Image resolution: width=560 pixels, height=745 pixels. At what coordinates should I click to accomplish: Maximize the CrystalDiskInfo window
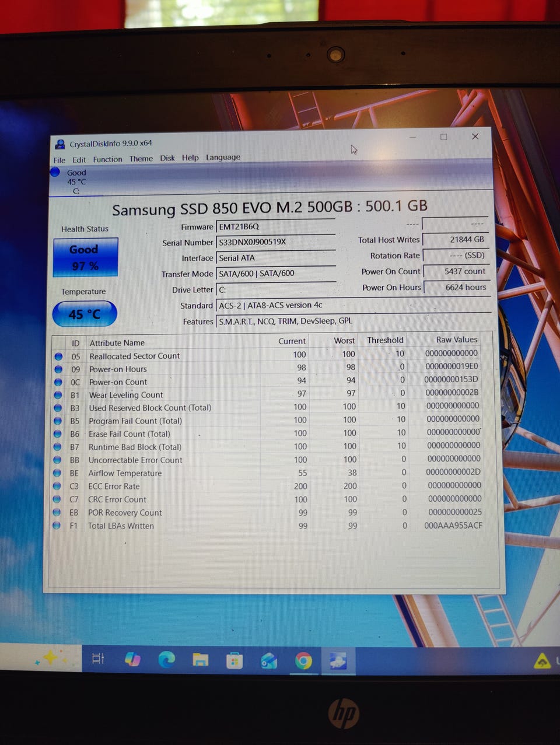coord(444,137)
